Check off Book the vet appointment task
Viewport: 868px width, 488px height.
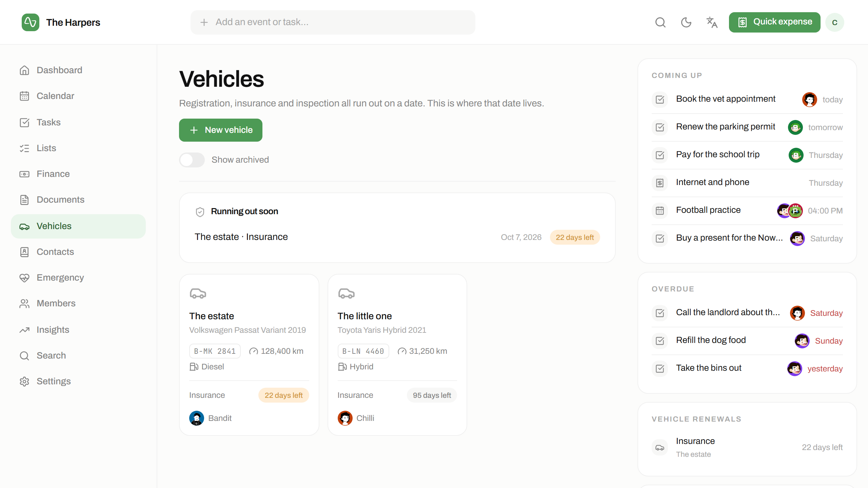tap(660, 100)
